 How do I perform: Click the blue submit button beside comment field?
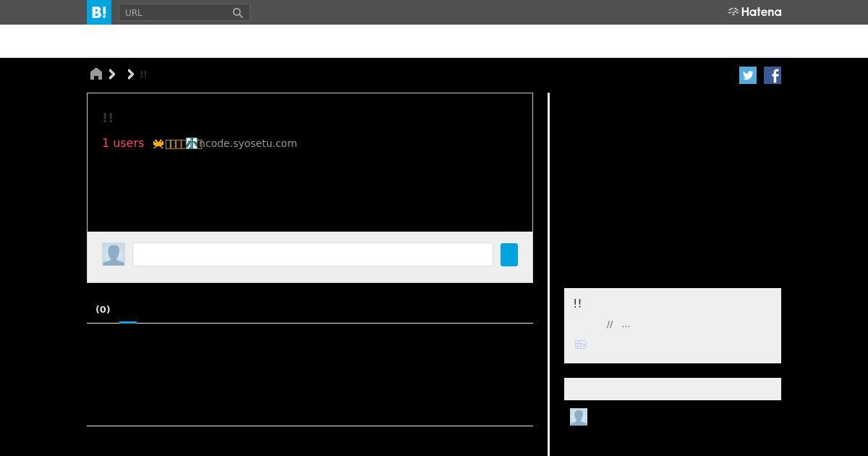[x=509, y=255]
